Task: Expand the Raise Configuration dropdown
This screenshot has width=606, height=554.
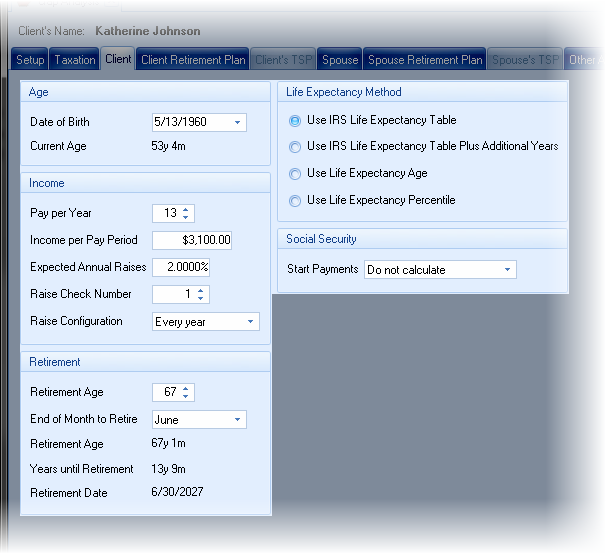Action: (250, 322)
